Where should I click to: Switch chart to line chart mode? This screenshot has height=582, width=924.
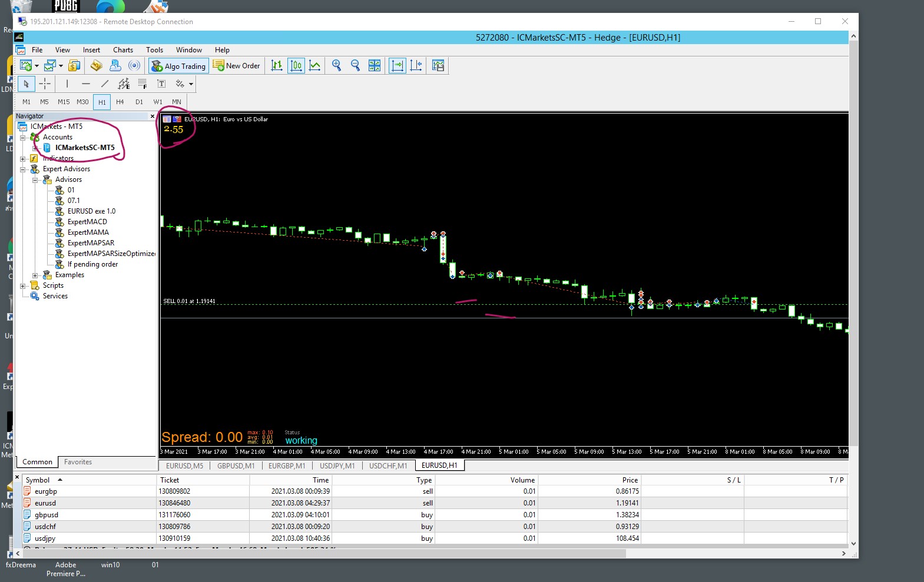[x=315, y=65]
